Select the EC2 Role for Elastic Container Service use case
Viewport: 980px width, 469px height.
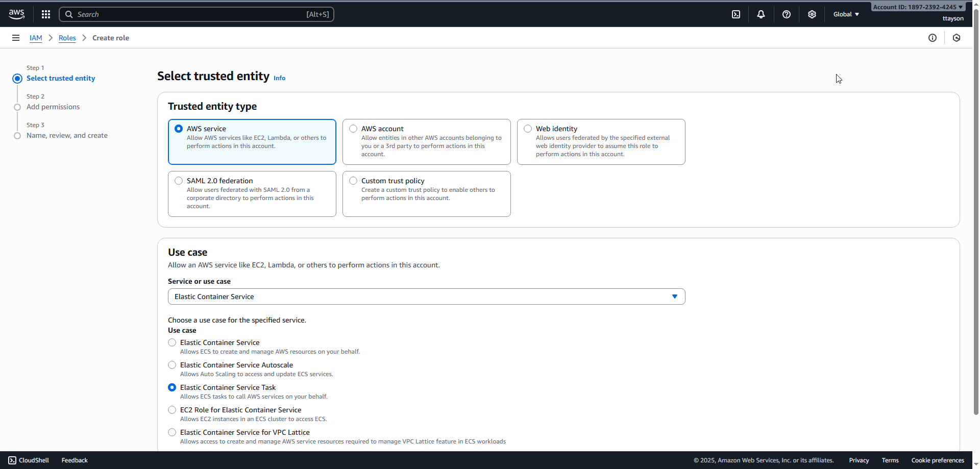tap(172, 410)
